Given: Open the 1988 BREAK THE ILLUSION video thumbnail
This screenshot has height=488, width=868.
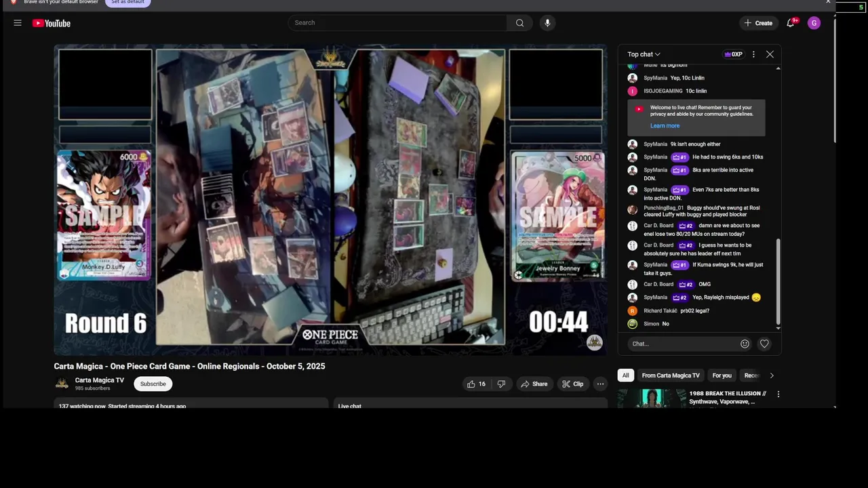Looking at the screenshot, I should tap(652, 399).
